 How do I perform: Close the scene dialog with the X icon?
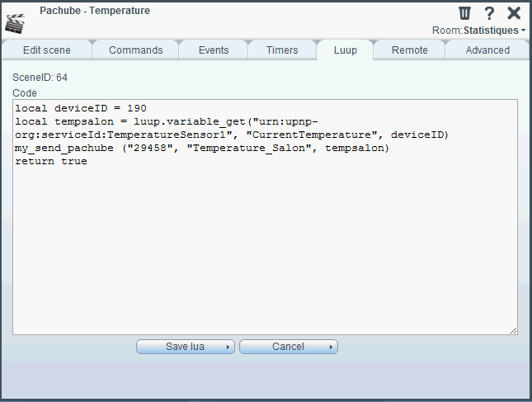click(x=514, y=13)
